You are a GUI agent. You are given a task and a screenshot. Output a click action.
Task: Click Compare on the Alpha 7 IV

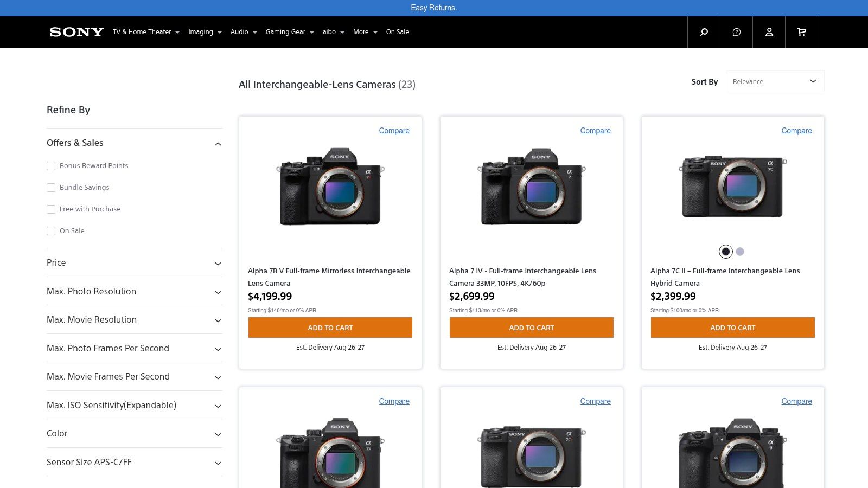tap(595, 131)
